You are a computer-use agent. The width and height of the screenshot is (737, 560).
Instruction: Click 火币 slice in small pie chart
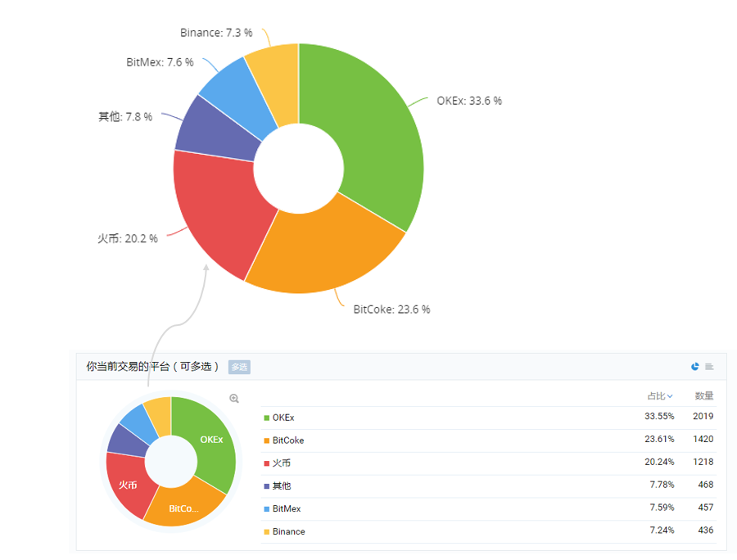tap(128, 484)
